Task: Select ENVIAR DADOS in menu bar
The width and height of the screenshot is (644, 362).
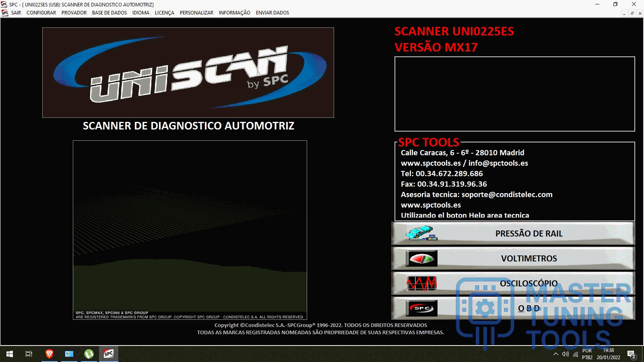Action: click(272, 13)
